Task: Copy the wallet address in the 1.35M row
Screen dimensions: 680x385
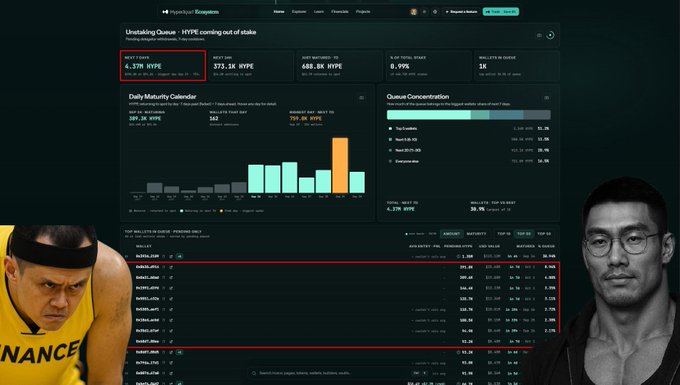Action: click(x=164, y=256)
